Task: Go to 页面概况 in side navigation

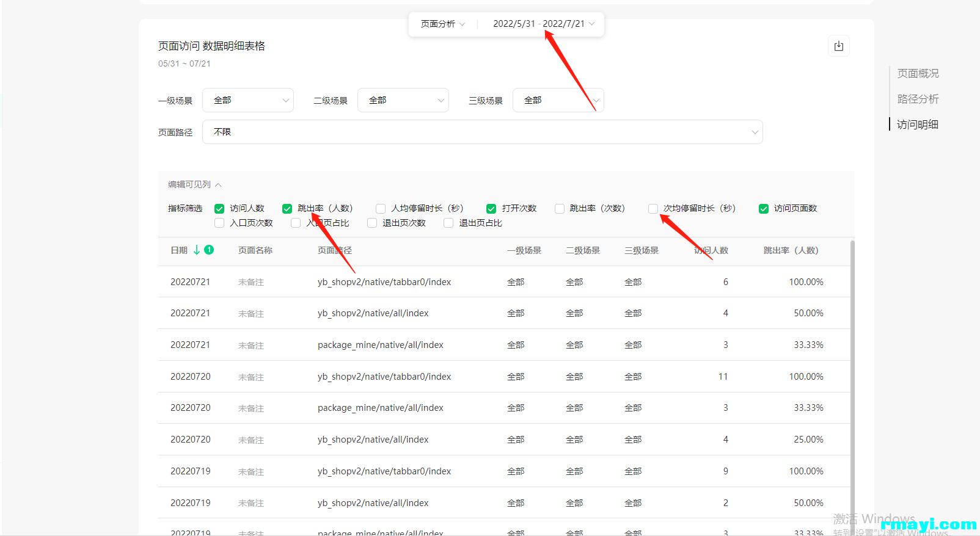Action: (x=918, y=73)
